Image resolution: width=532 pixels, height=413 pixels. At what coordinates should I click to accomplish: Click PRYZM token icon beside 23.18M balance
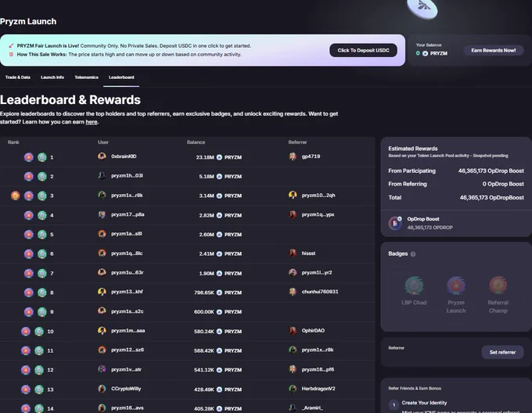219,157
